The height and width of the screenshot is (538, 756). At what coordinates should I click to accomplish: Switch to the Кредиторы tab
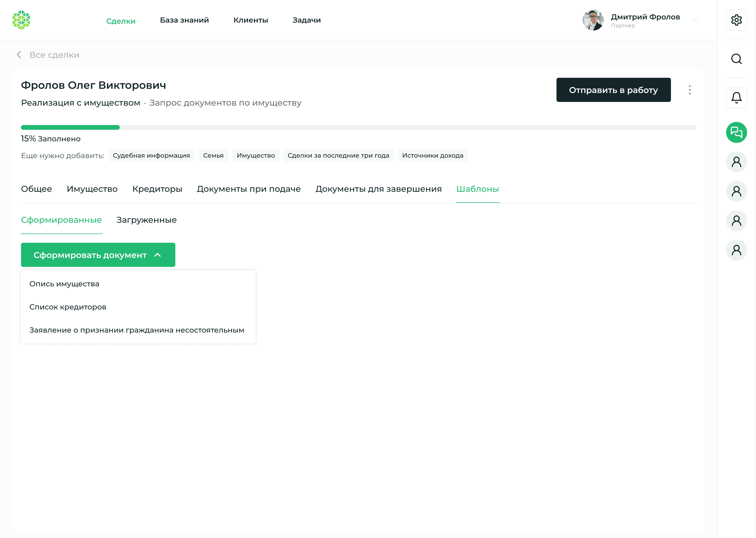pos(157,189)
